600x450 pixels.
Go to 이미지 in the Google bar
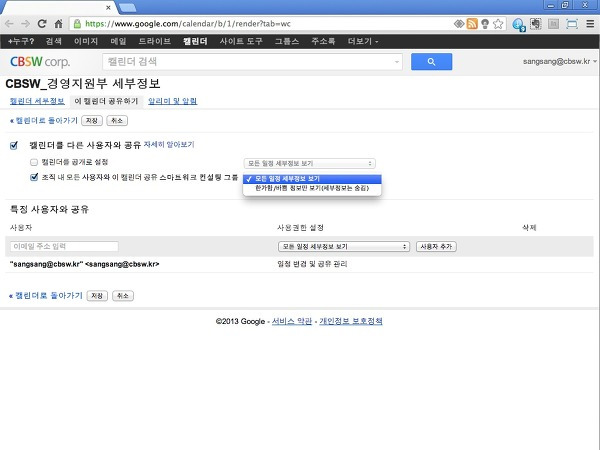pos(86,41)
